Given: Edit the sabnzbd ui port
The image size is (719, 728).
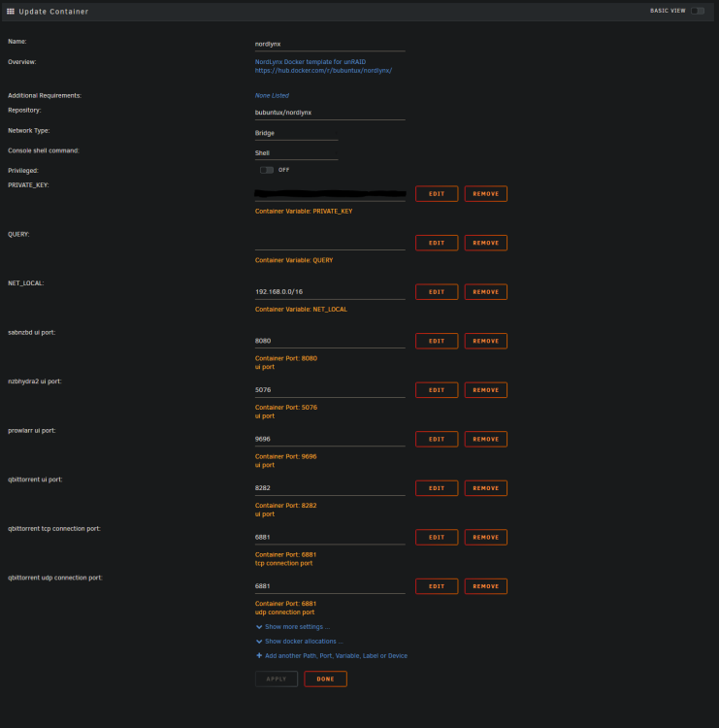Looking at the screenshot, I should pyautogui.click(x=437, y=341).
